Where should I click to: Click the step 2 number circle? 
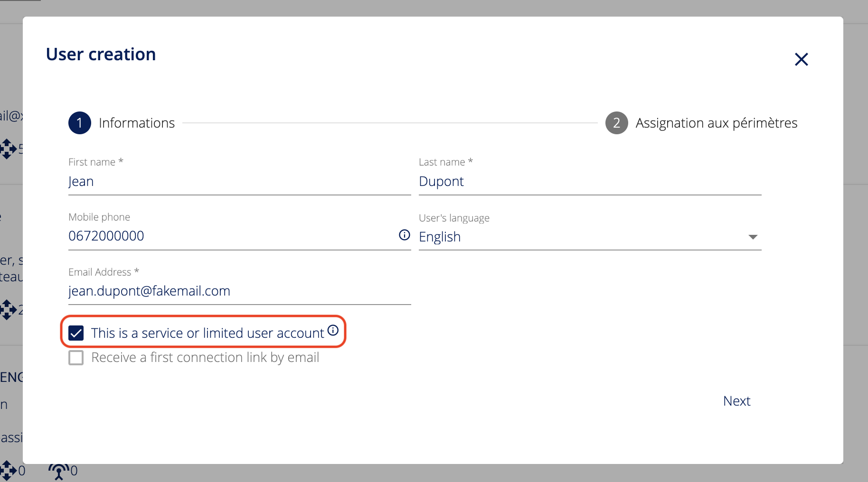point(616,123)
